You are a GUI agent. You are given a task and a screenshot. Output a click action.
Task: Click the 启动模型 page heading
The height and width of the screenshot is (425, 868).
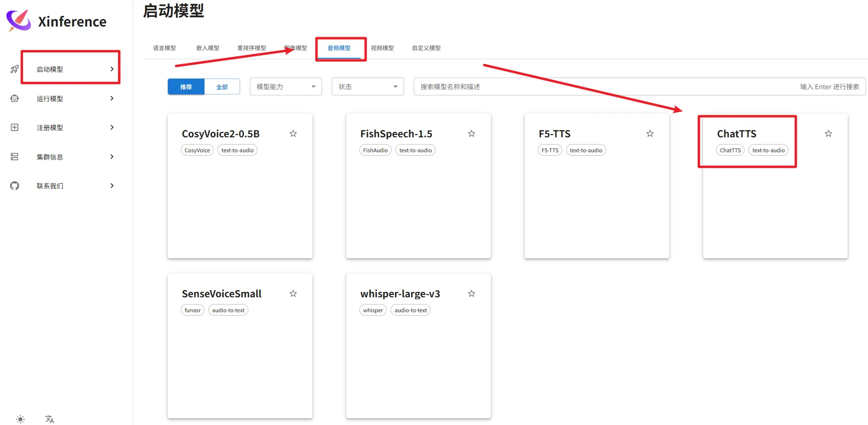(174, 11)
